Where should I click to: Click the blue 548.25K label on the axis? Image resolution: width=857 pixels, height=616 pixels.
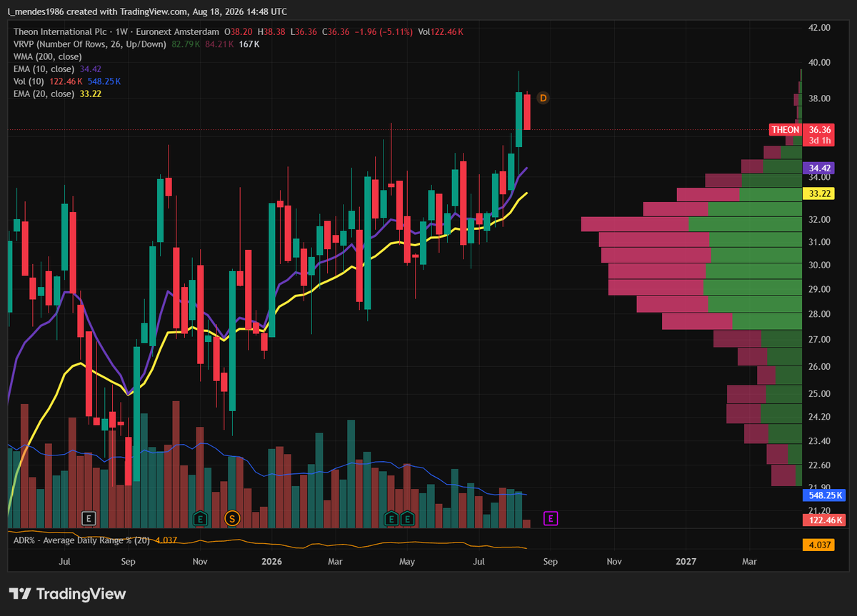pos(824,495)
